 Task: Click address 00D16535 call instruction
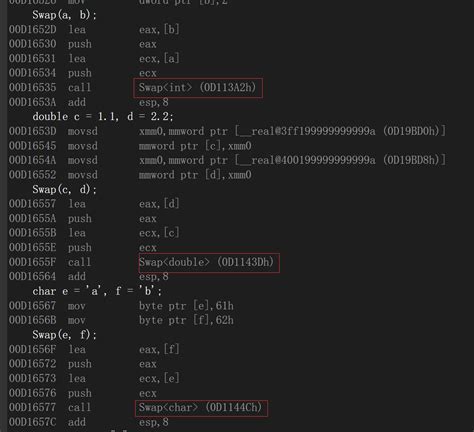click(x=132, y=88)
